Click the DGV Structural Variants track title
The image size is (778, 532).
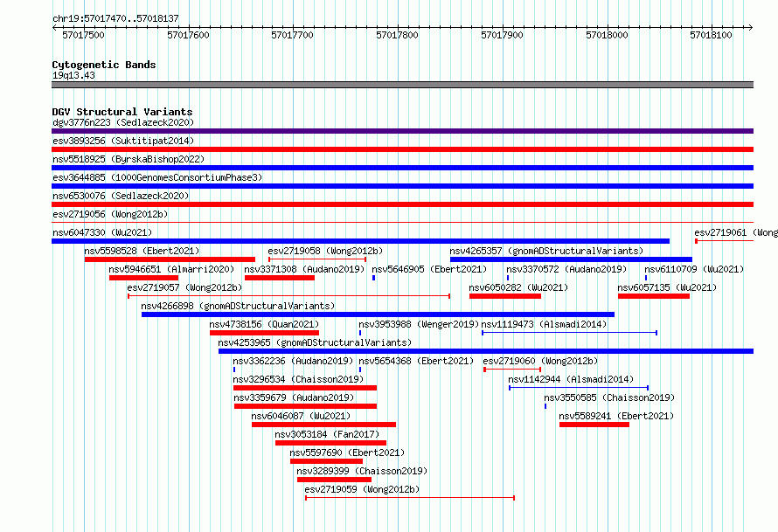click(x=122, y=112)
